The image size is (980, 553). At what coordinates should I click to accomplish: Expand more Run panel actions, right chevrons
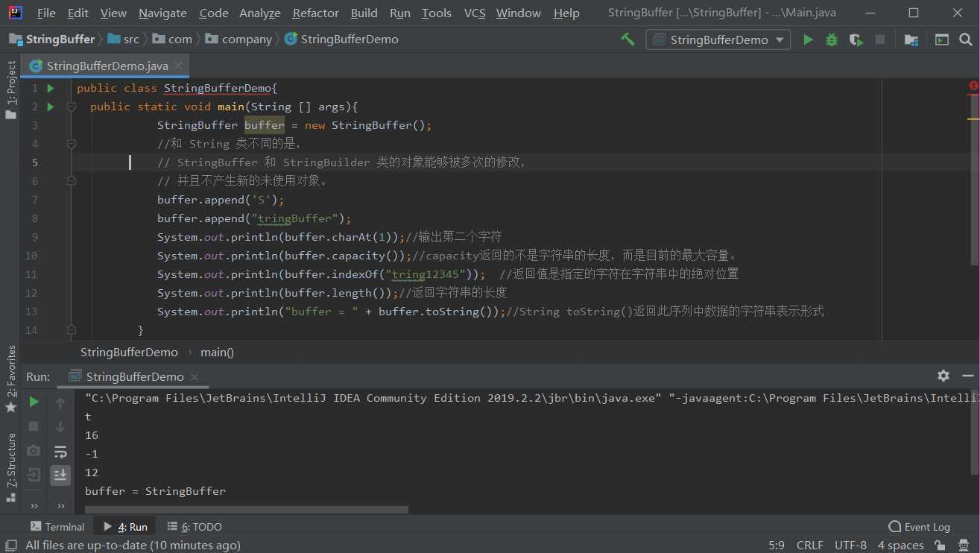coord(60,505)
